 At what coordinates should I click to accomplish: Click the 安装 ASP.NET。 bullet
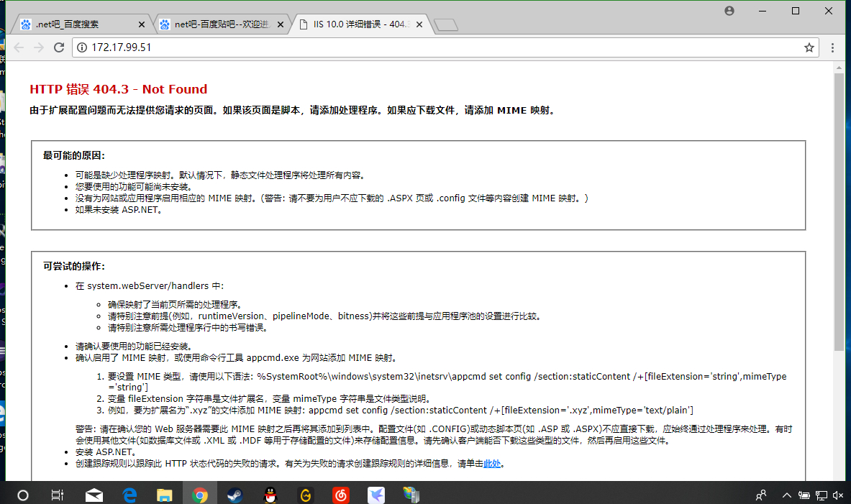[x=106, y=452]
